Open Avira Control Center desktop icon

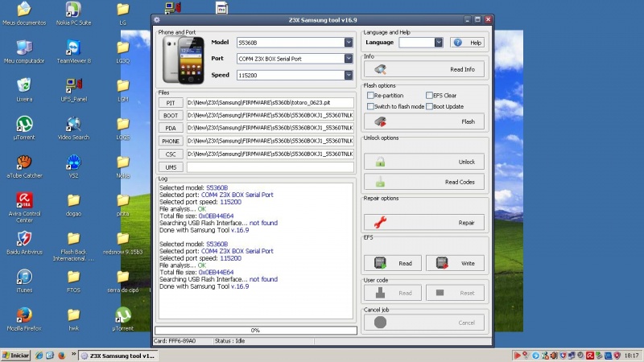click(24, 207)
